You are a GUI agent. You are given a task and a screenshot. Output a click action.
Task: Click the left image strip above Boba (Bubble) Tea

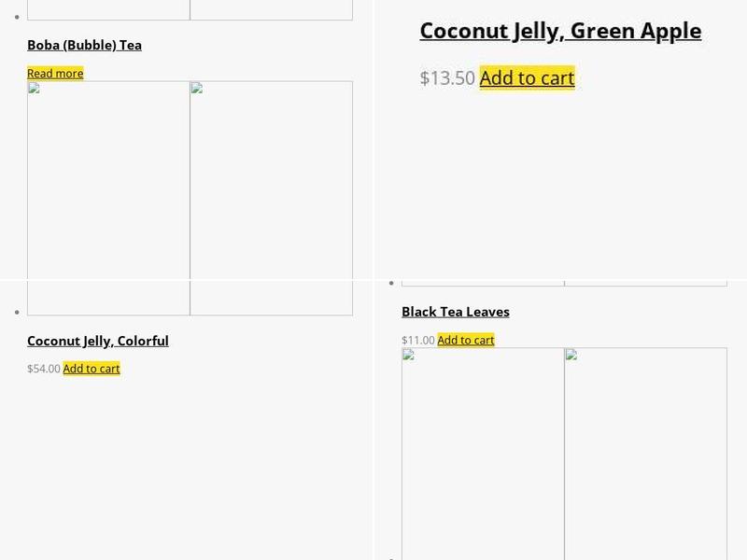[x=108, y=10]
